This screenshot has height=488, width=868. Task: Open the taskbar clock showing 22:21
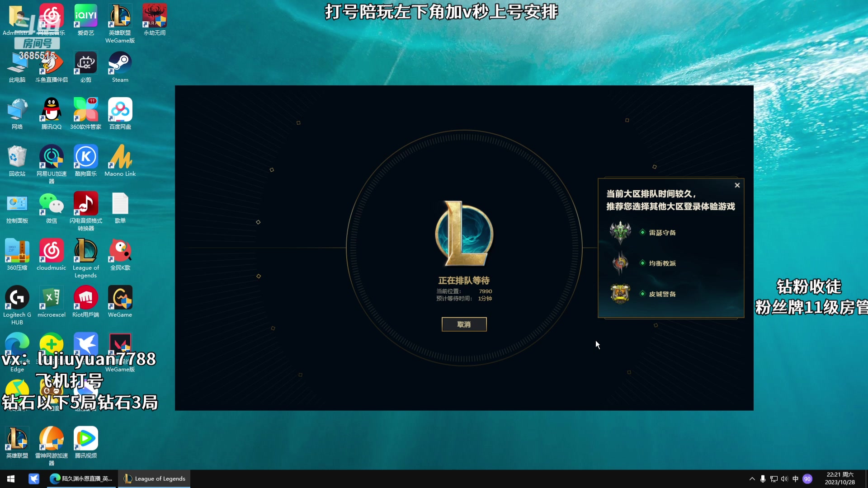pos(840,479)
